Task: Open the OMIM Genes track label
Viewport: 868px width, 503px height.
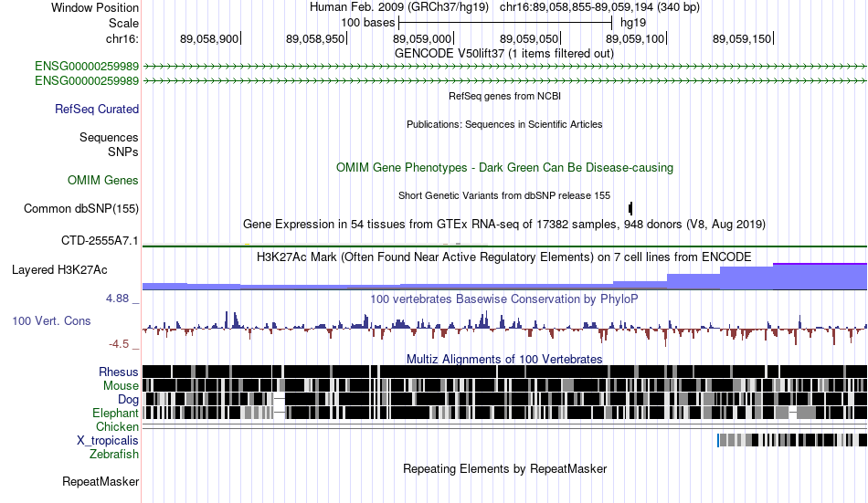Action: click(102, 181)
